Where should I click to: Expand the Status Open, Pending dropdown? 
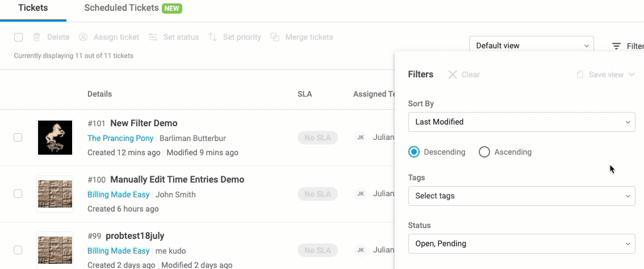[x=521, y=243]
